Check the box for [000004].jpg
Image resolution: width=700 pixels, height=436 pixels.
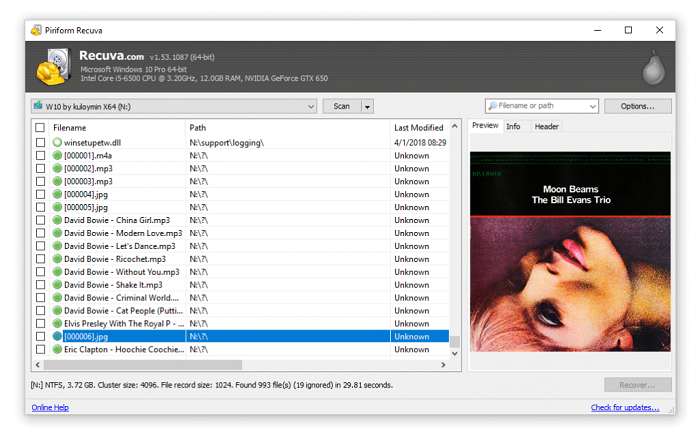(40, 194)
